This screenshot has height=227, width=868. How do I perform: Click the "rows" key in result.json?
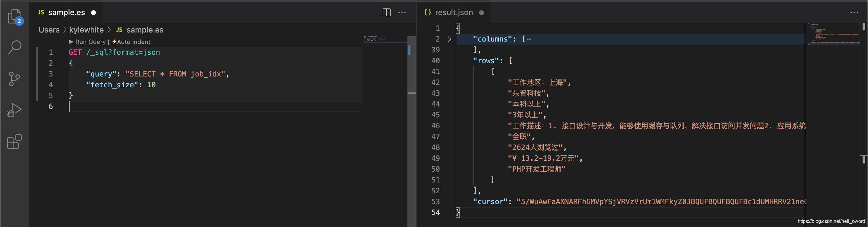486,61
